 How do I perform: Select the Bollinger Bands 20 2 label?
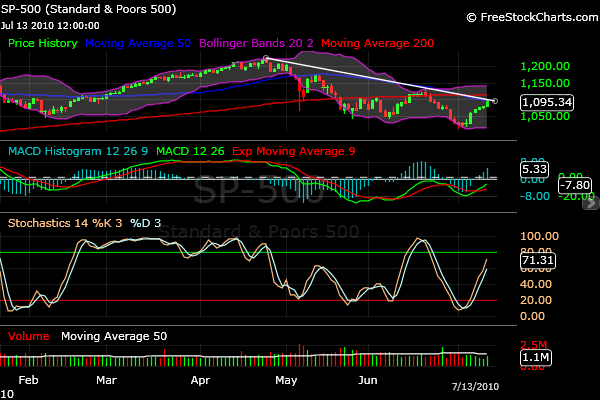click(256, 43)
